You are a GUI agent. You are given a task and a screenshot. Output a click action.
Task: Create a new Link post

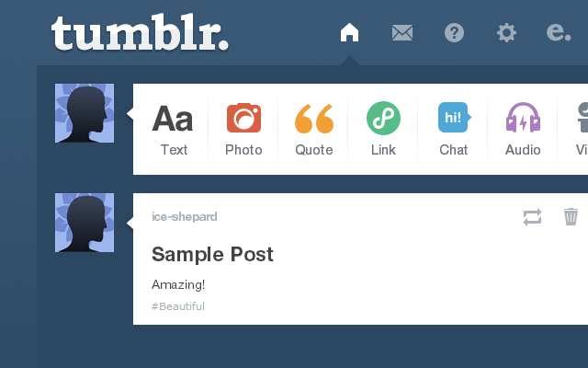point(383,129)
